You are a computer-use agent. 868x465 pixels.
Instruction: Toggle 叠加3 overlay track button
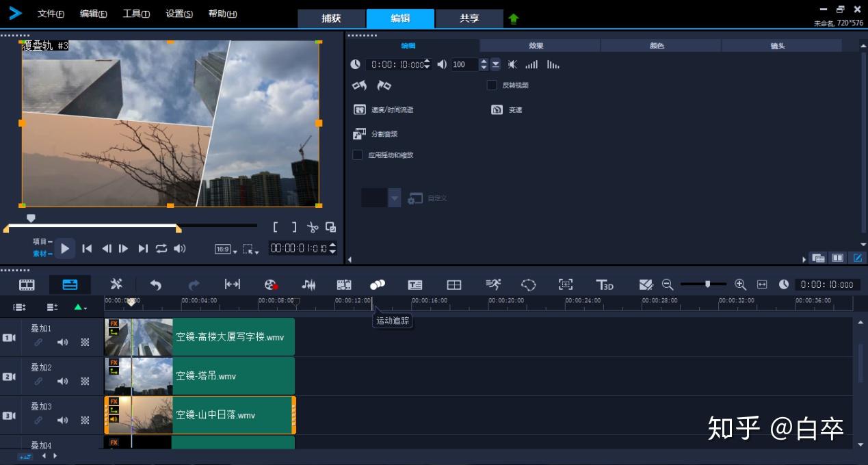(x=10, y=415)
